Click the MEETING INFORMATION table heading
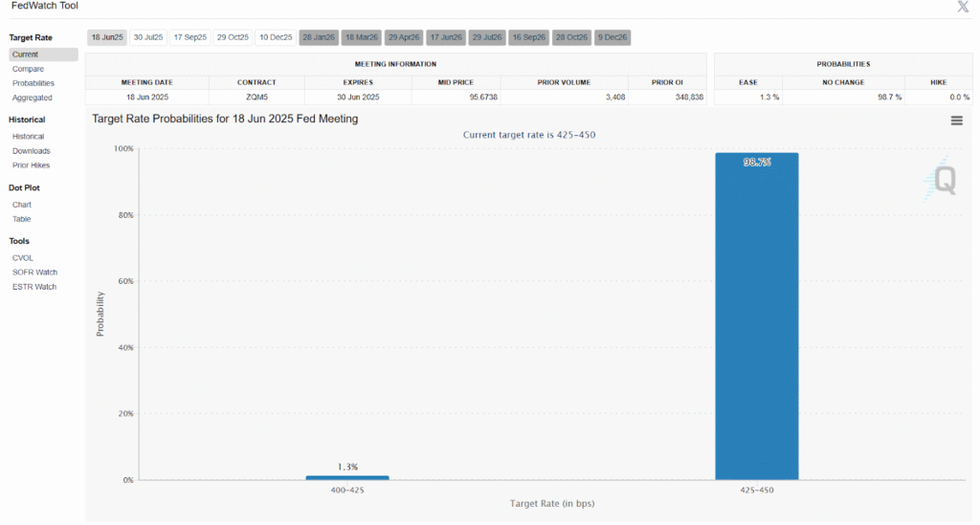 pos(395,64)
